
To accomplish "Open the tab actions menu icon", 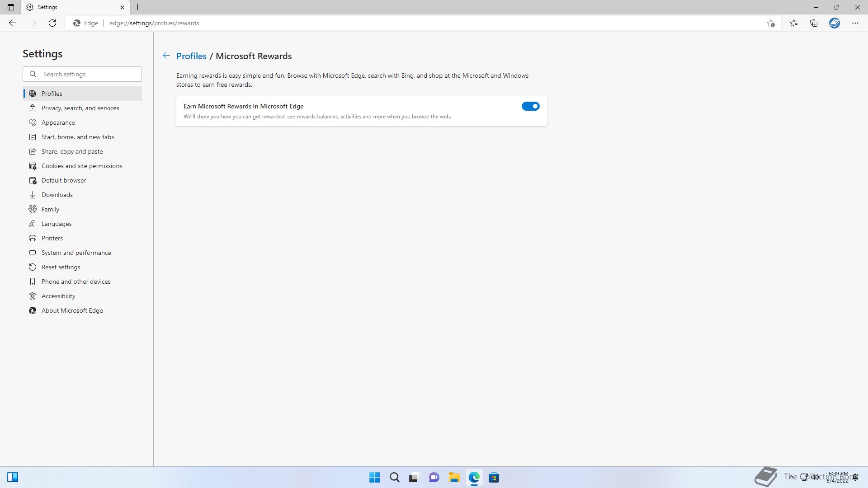I will (11, 7).
